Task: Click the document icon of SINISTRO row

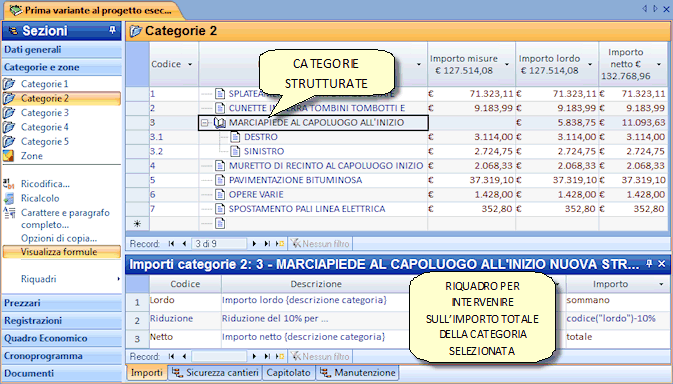Action: (x=235, y=151)
